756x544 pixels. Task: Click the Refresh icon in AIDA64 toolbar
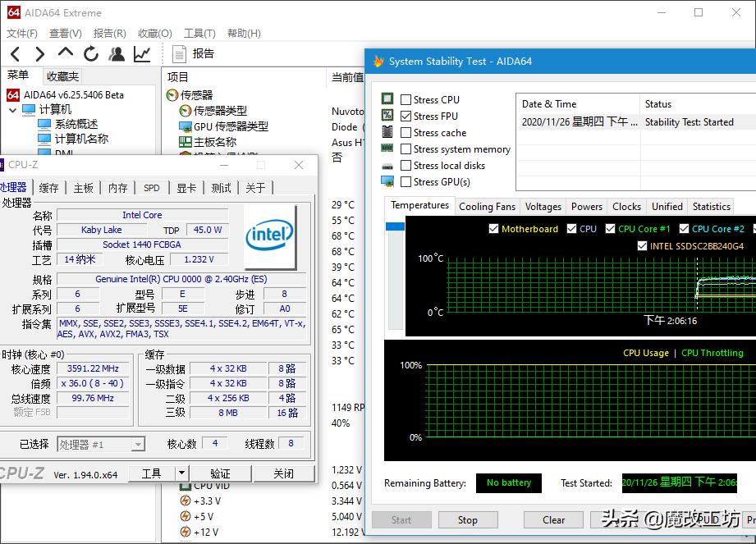pyautogui.click(x=90, y=53)
